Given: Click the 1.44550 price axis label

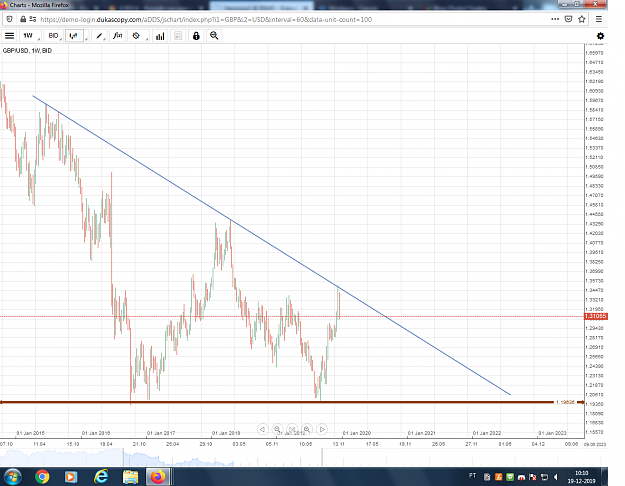Looking at the screenshot, I should point(594,214).
